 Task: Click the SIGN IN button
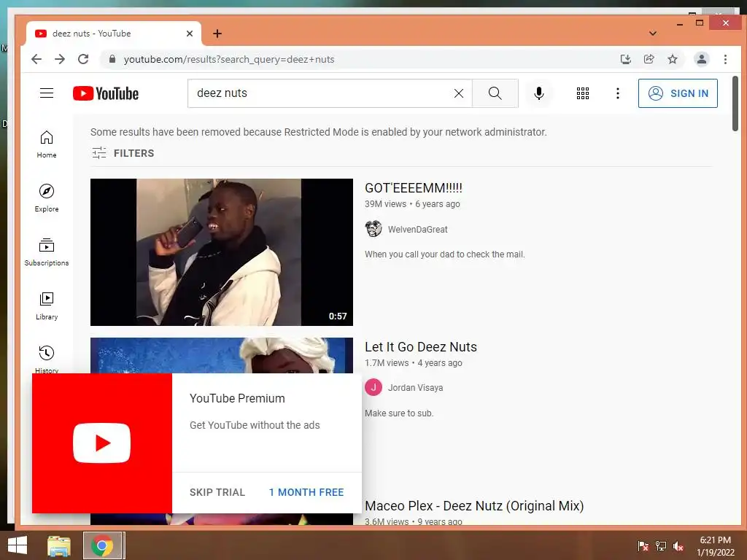(x=678, y=93)
